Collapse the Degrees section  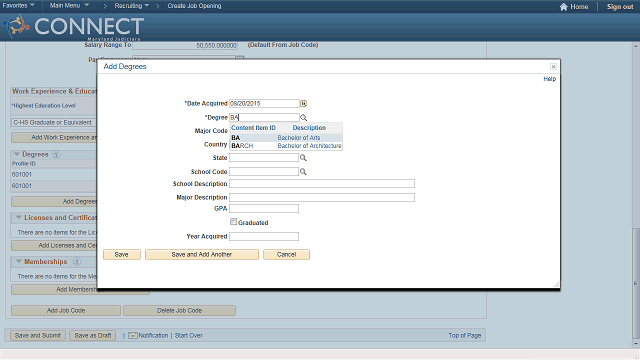[17, 155]
